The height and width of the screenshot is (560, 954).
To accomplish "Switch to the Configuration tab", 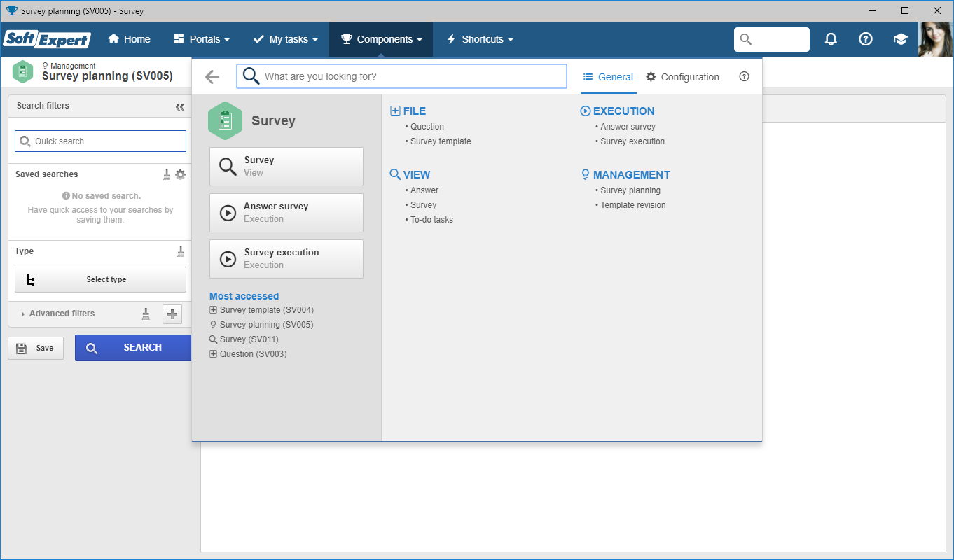I will (683, 77).
